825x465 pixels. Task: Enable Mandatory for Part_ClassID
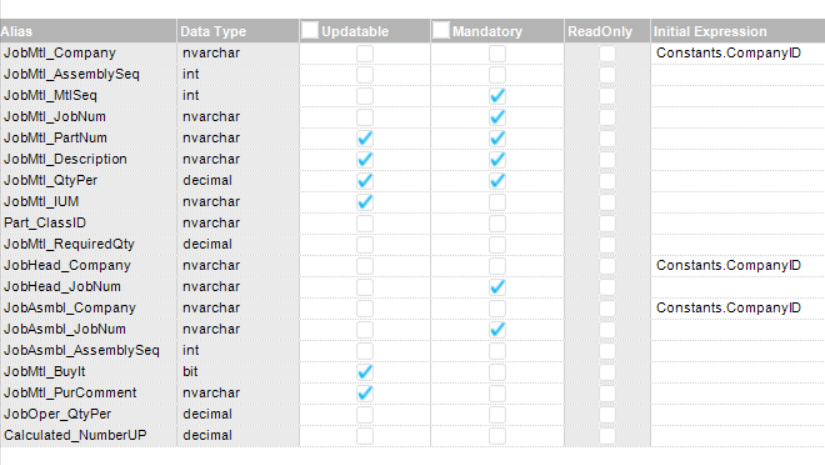[497, 223]
